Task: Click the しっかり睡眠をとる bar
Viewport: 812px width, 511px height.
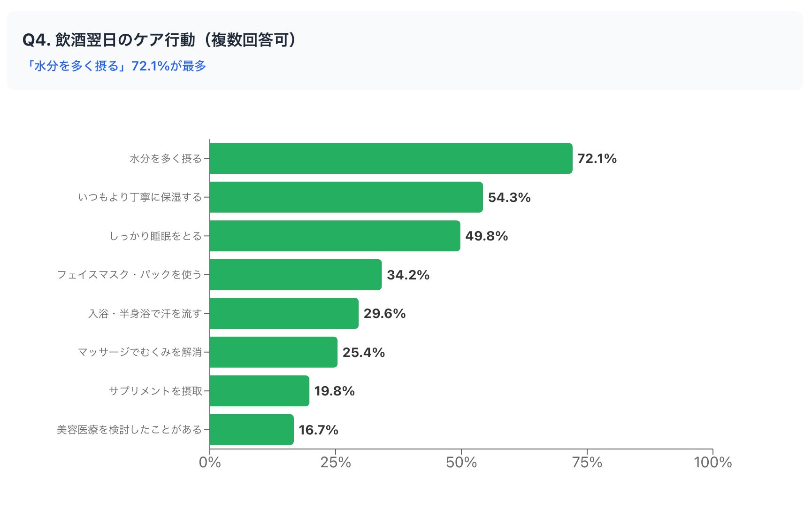Action: (335, 236)
